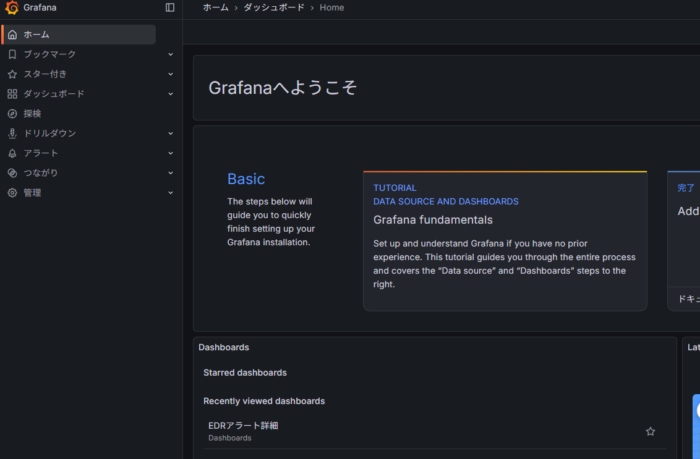Expand the ブックマーク section chevron

tap(170, 54)
